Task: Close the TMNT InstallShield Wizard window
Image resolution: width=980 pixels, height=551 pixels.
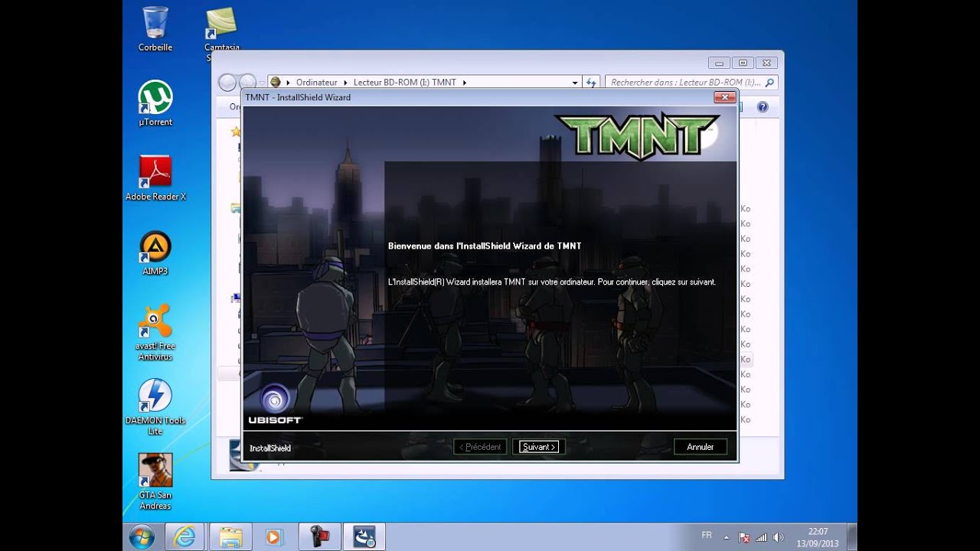Action: [724, 97]
